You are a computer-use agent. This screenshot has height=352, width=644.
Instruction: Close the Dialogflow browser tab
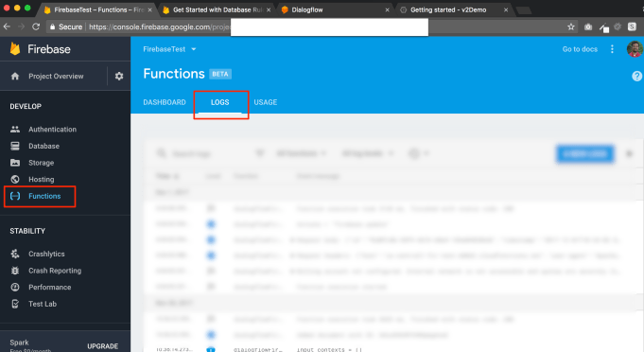(387, 9)
